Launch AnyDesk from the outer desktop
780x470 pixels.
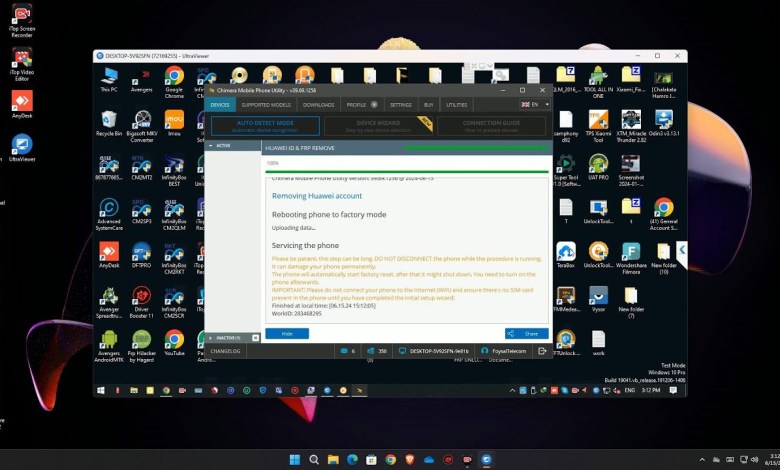coord(22,105)
